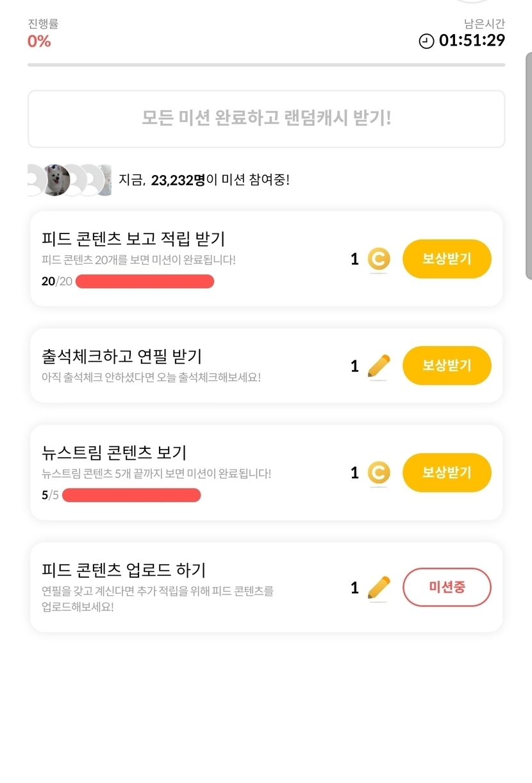Click the 5/5 newstream progress bar
Screen dimensions: 532x783
point(131,495)
